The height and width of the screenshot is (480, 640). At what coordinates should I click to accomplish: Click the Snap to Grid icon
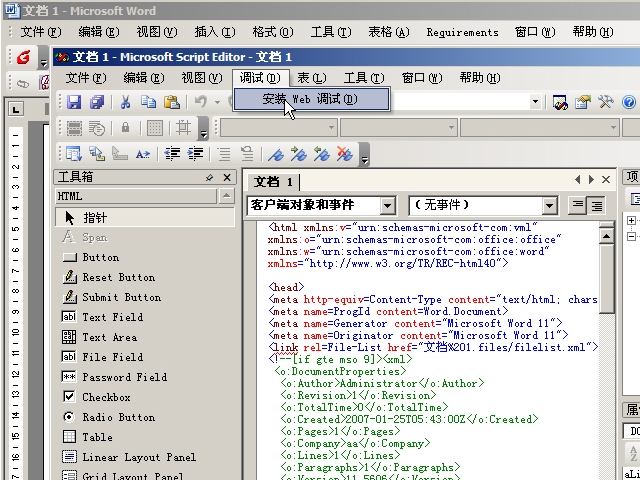click(x=183, y=128)
